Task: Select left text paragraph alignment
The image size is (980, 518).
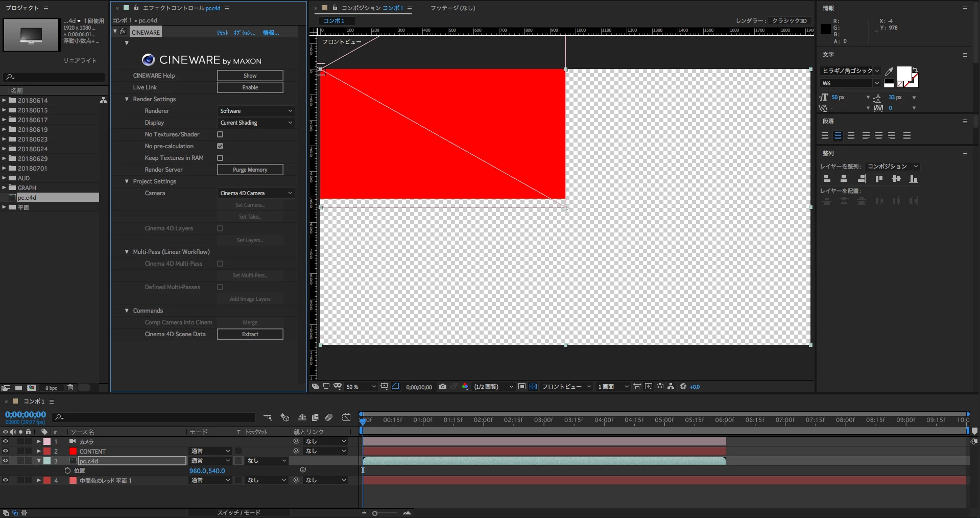Action: (825, 136)
